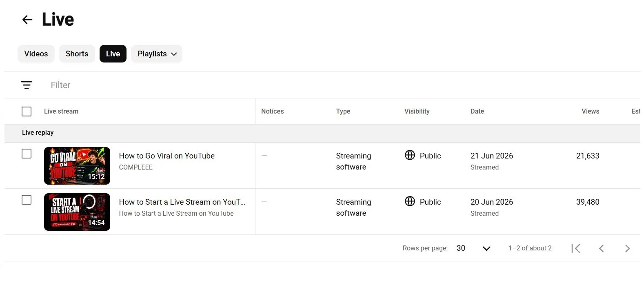
Task: Open the Go Viral video thumbnail
Action: [77, 166]
